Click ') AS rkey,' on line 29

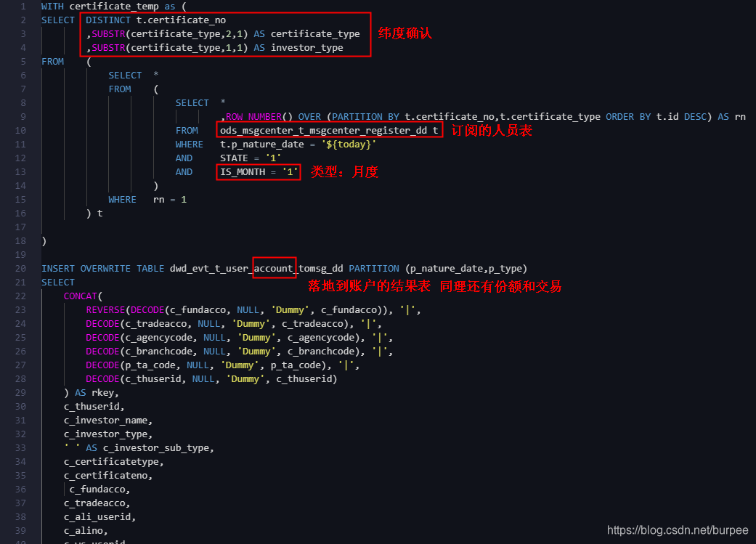coord(91,393)
